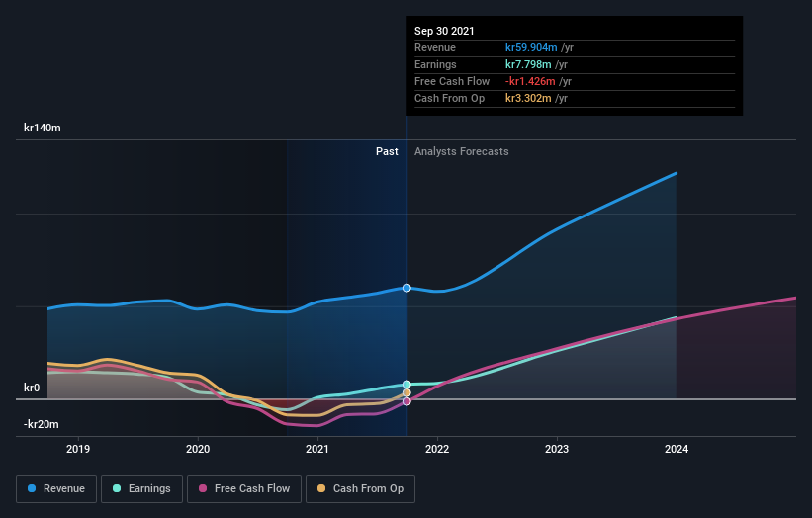Image resolution: width=812 pixels, height=518 pixels.
Task: Click the kr0 y-axis label
Action: (x=32, y=388)
